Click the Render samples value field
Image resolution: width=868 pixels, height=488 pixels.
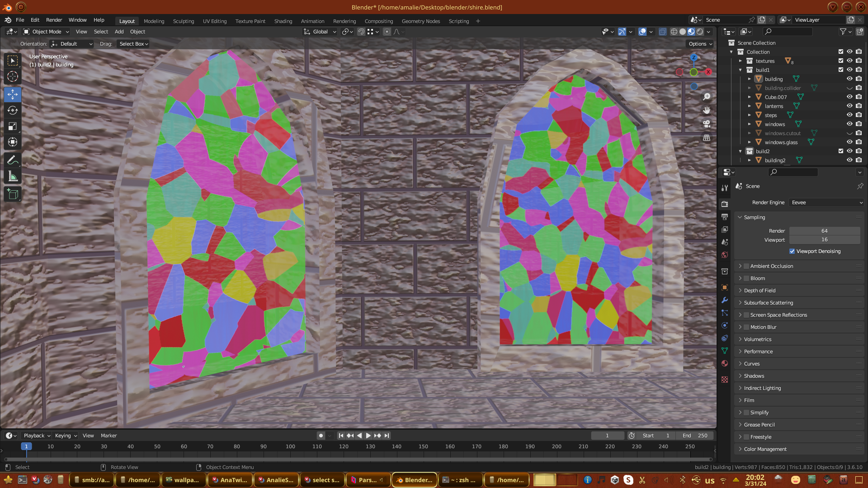coord(824,231)
